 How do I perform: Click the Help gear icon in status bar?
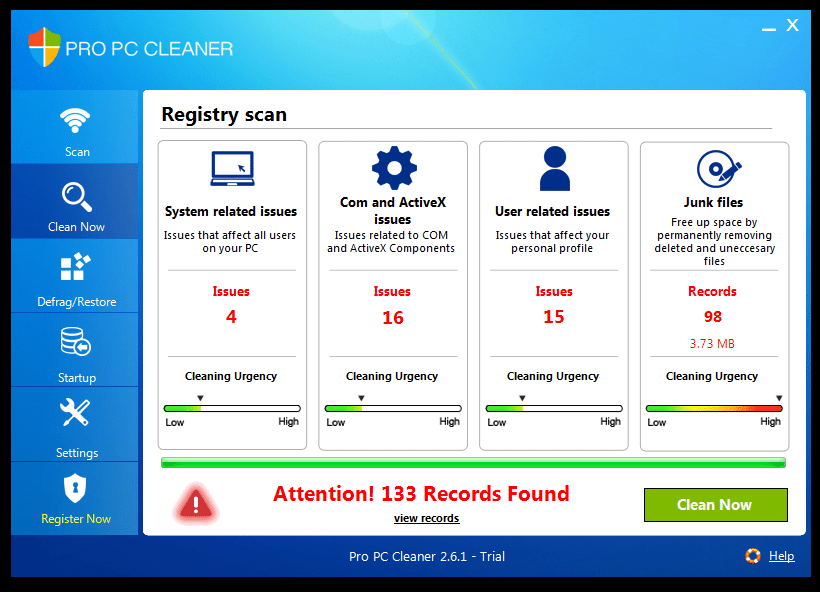click(753, 556)
